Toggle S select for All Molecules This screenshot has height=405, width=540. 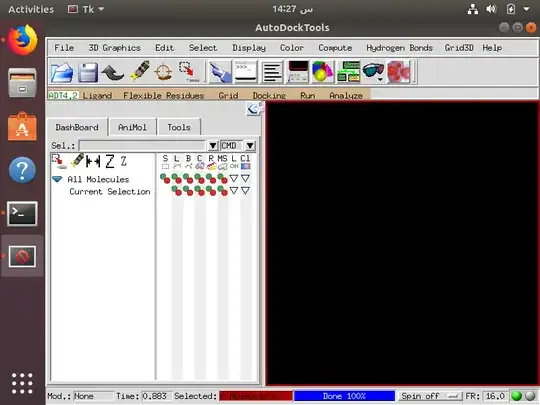(165, 179)
